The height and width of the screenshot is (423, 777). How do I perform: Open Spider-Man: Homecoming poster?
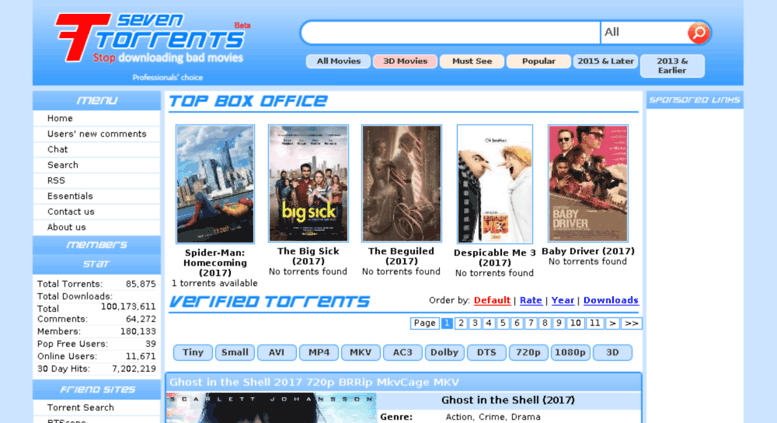(x=215, y=184)
